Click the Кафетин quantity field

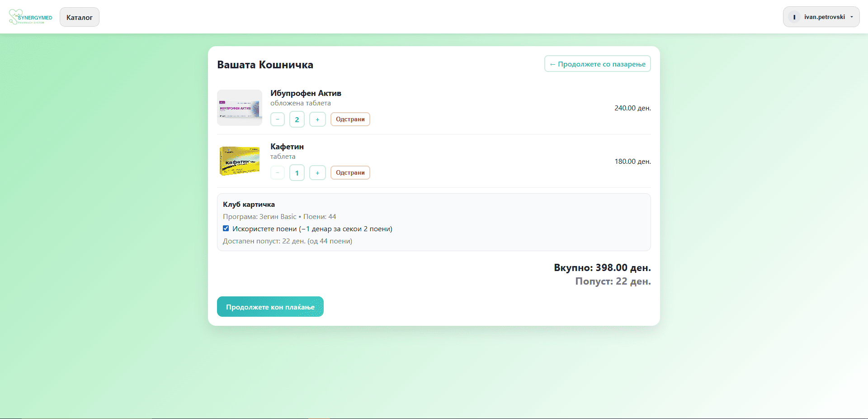coord(297,173)
